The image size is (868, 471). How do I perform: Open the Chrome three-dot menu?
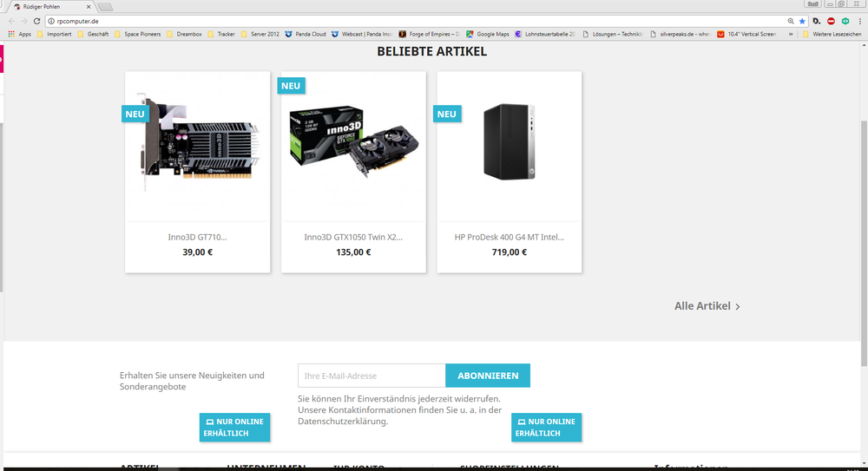[859, 21]
